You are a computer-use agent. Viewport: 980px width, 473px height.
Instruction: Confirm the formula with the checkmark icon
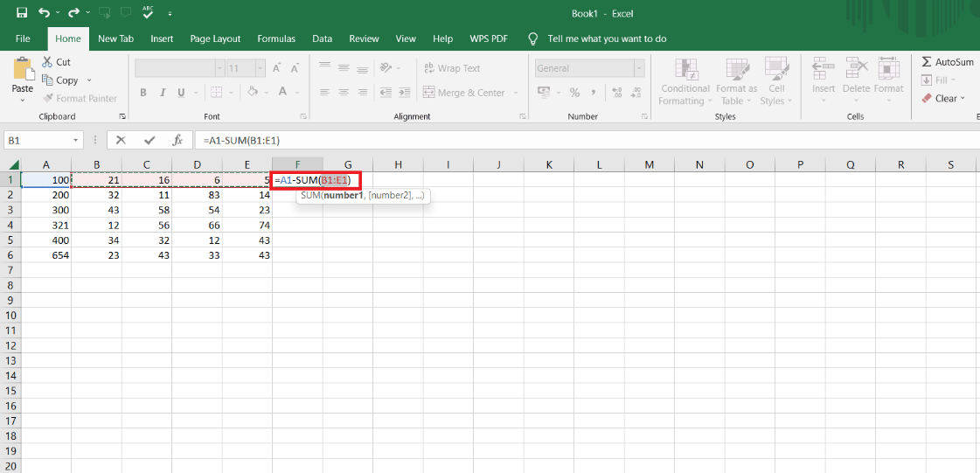[149, 141]
